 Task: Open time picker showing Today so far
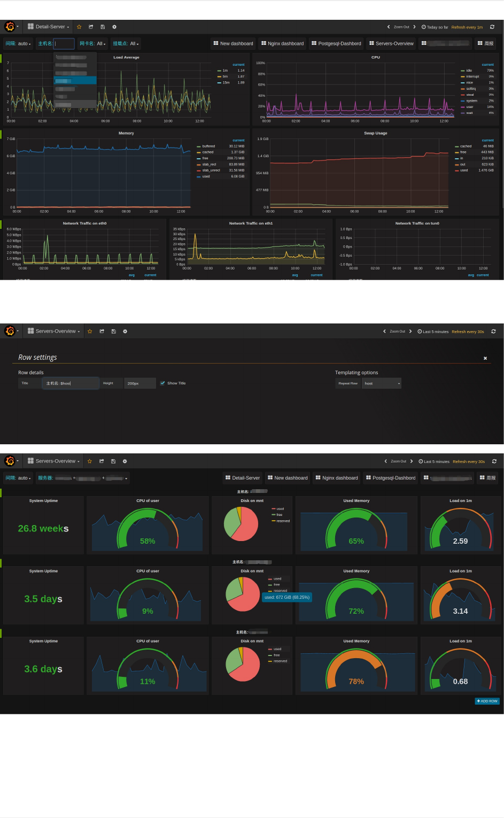pyautogui.click(x=435, y=27)
